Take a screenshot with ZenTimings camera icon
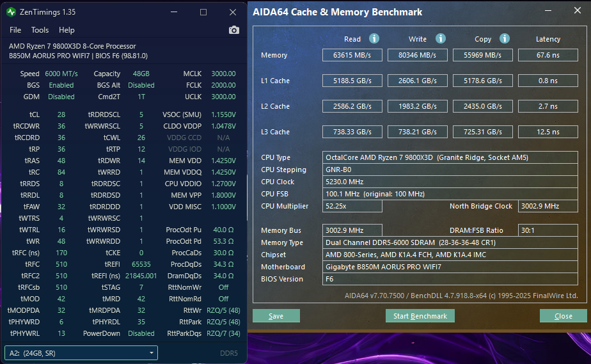The image size is (591, 364). (x=233, y=30)
